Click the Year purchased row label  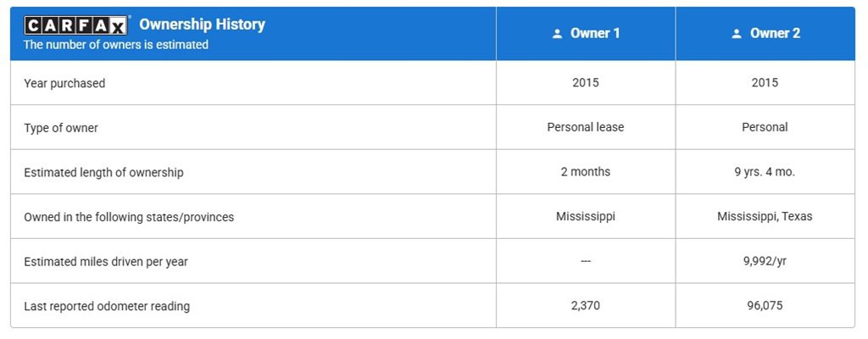coord(64,83)
